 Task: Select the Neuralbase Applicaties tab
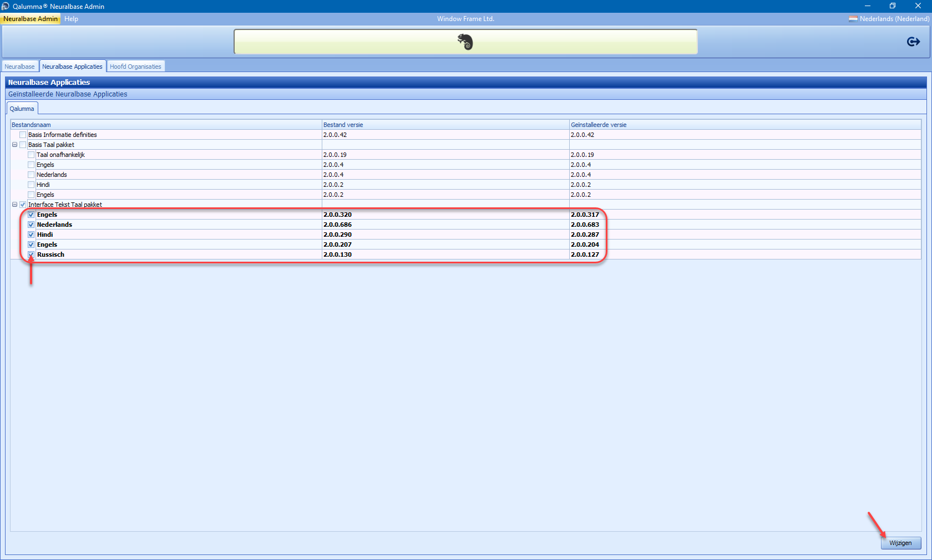pyautogui.click(x=72, y=67)
